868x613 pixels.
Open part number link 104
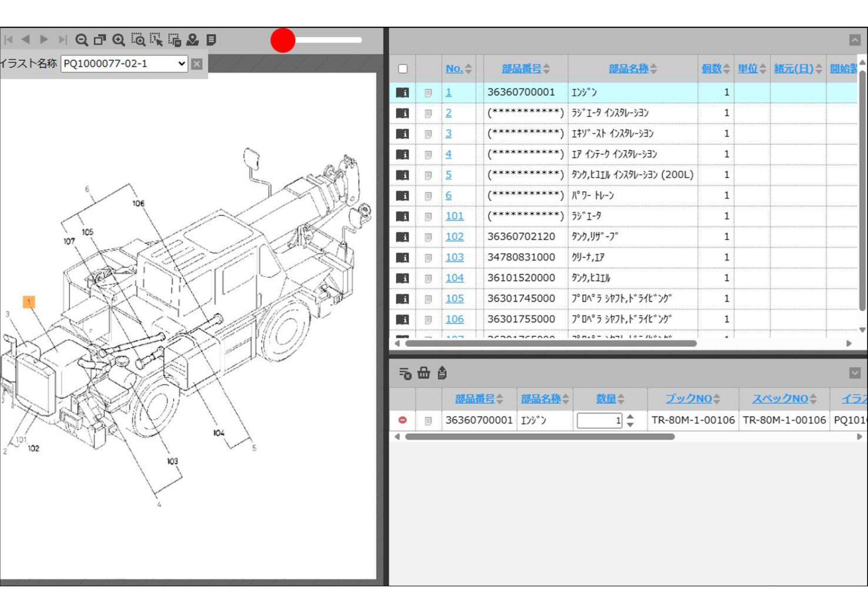tap(455, 278)
